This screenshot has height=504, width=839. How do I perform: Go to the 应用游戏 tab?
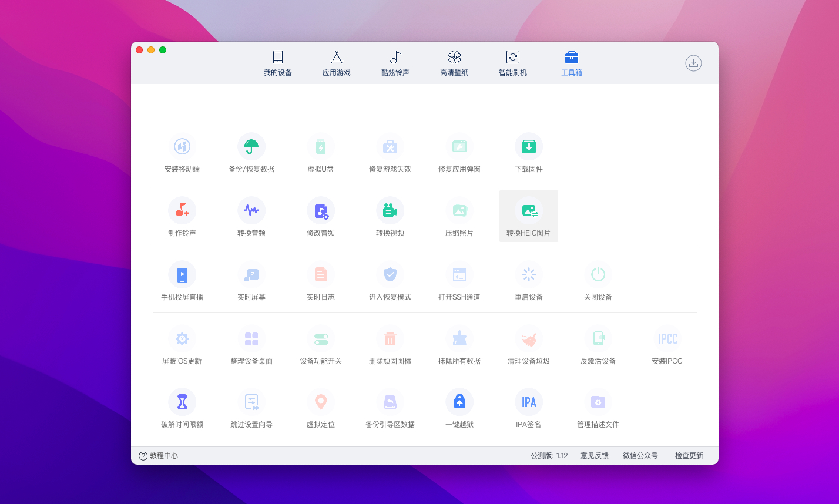337,63
